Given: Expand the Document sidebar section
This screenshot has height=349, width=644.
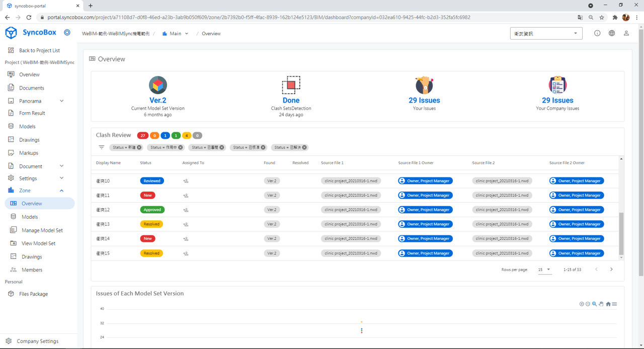Looking at the screenshot, I should coord(62,166).
